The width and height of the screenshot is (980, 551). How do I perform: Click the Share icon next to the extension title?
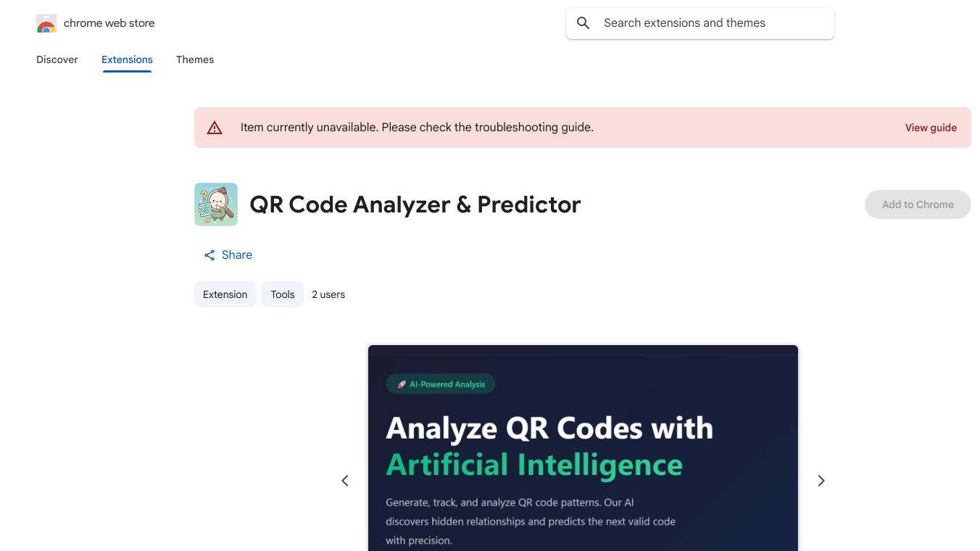point(208,254)
